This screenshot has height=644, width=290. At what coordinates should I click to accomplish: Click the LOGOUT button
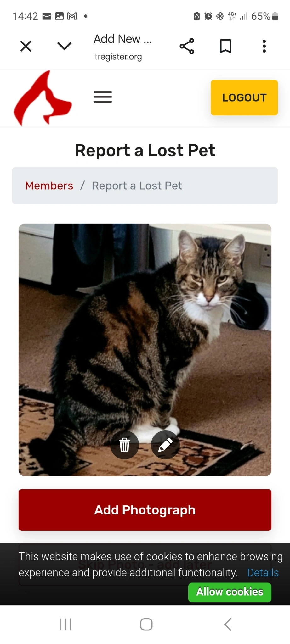pyautogui.click(x=244, y=97)
